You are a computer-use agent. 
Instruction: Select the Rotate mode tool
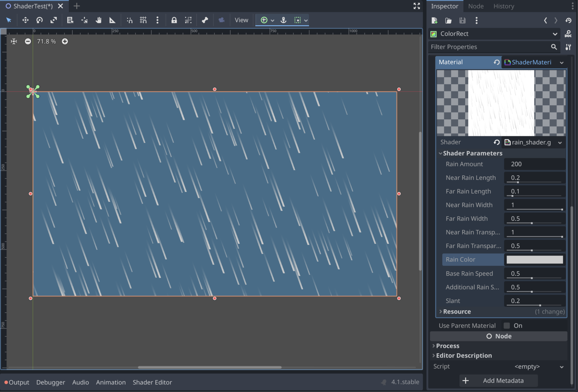(x=40, y=20)
